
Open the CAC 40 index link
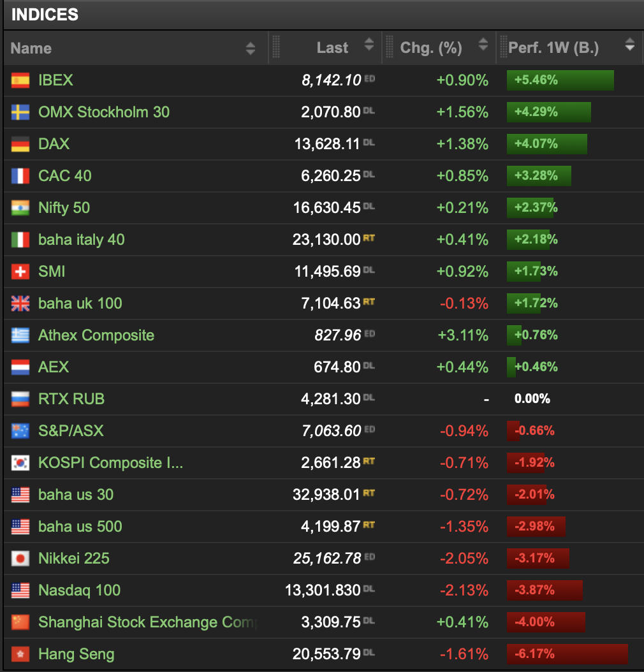(64, 176)
